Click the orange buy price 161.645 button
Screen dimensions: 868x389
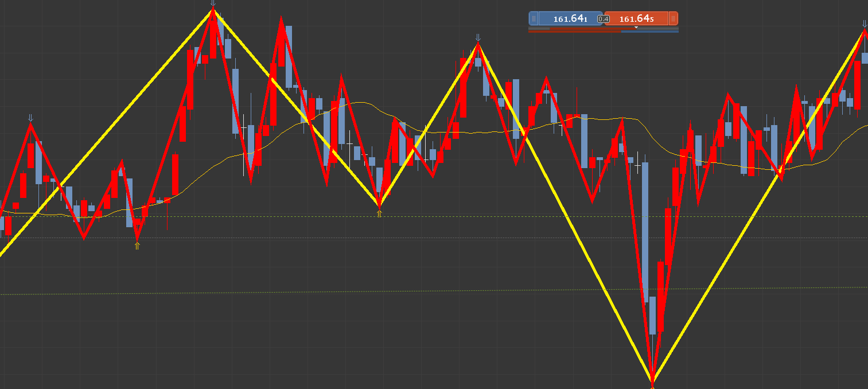(637, 19)
